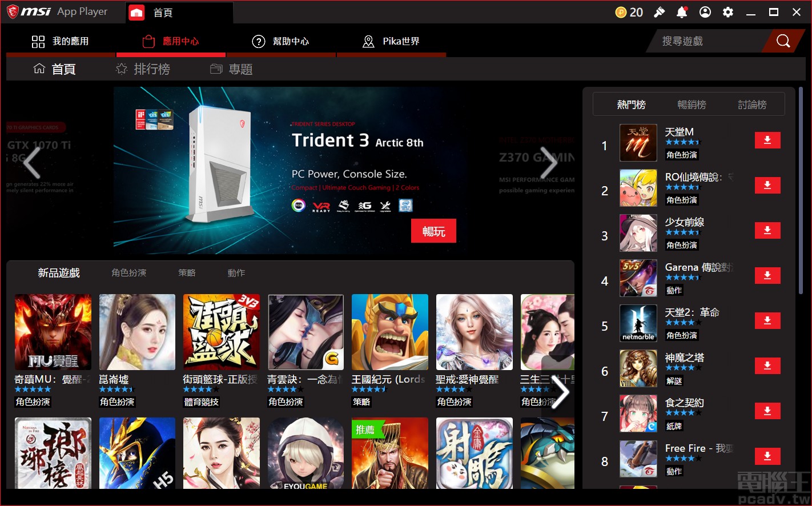Show previous banner with left arrow

tap(32, 163)
